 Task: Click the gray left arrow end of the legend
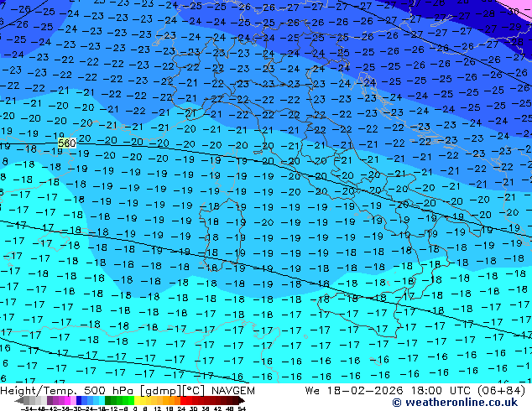click(x=19, y=400)
